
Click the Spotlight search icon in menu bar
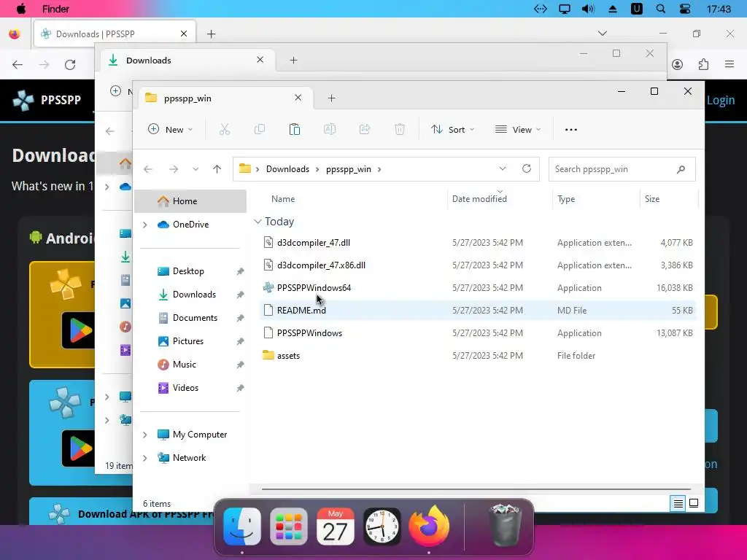661,9
